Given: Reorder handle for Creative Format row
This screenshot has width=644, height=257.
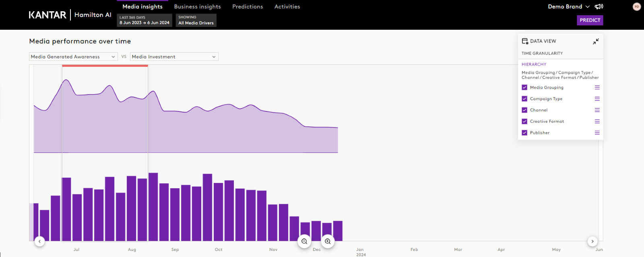Looking at the screenshot, I should pyautogui.click(x=597, y=121).
